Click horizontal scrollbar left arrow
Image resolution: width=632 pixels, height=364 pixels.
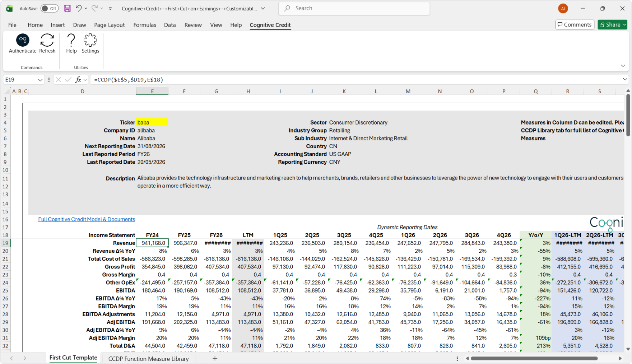pyautogui.click(x=468, y=358)
